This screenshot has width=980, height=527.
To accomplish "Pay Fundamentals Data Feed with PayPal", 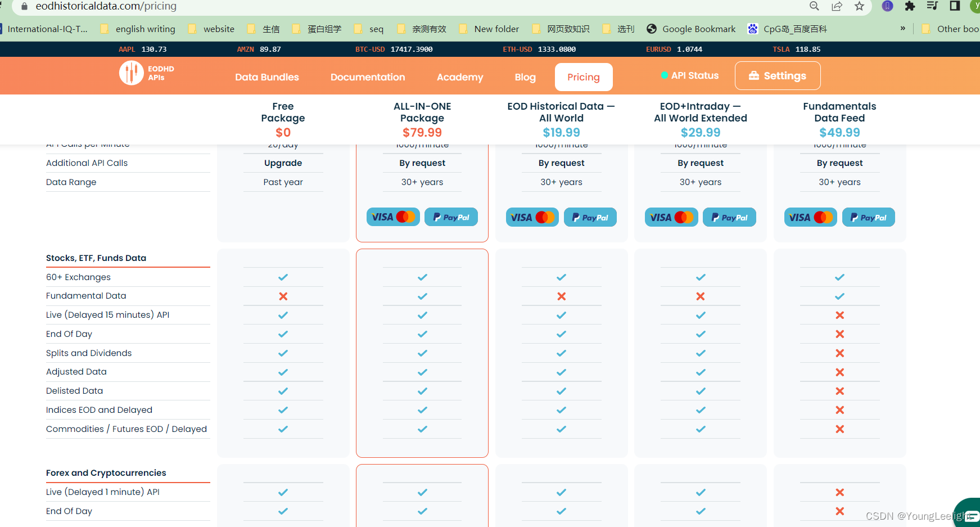I will [869, 217].
